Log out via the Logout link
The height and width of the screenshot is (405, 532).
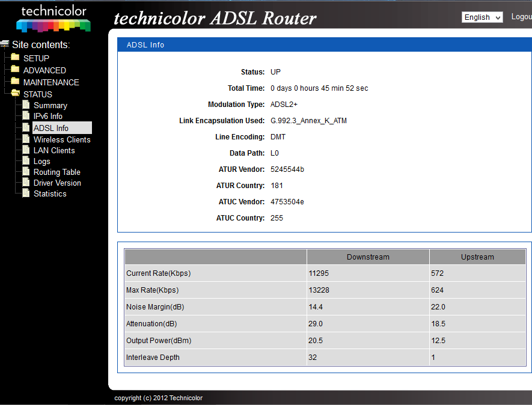click(x=522, y=17)
